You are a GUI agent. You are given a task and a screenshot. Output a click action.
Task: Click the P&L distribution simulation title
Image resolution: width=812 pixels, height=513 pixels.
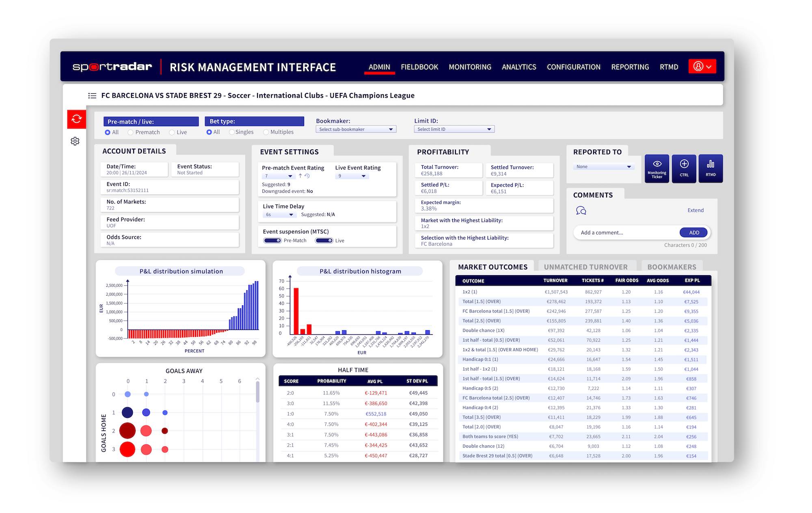[x=181, y=271]
